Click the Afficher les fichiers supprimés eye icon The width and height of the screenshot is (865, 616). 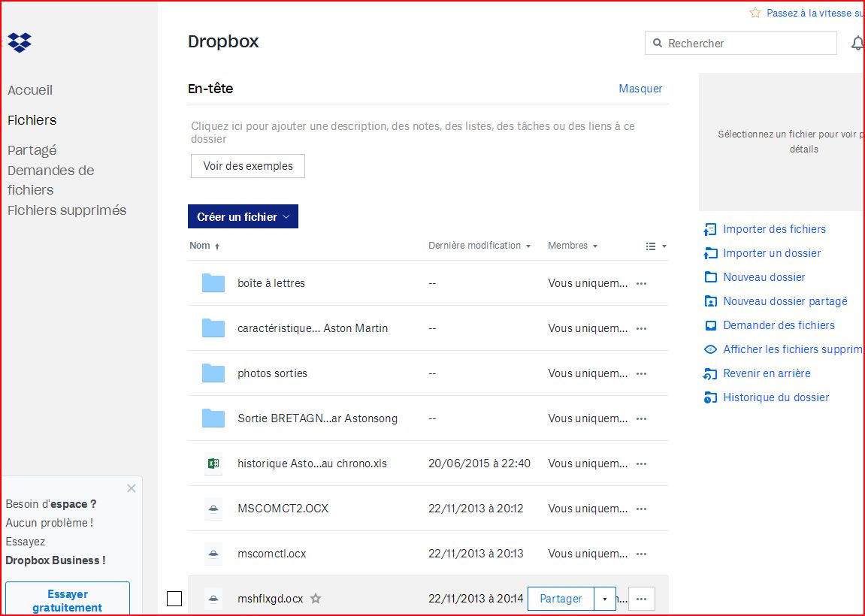[x=710, y=349]
